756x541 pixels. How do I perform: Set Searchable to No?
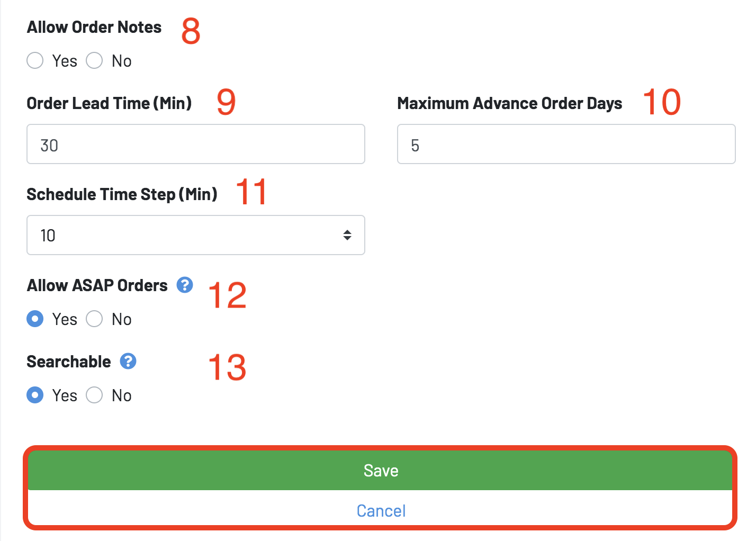pos(94,395)
